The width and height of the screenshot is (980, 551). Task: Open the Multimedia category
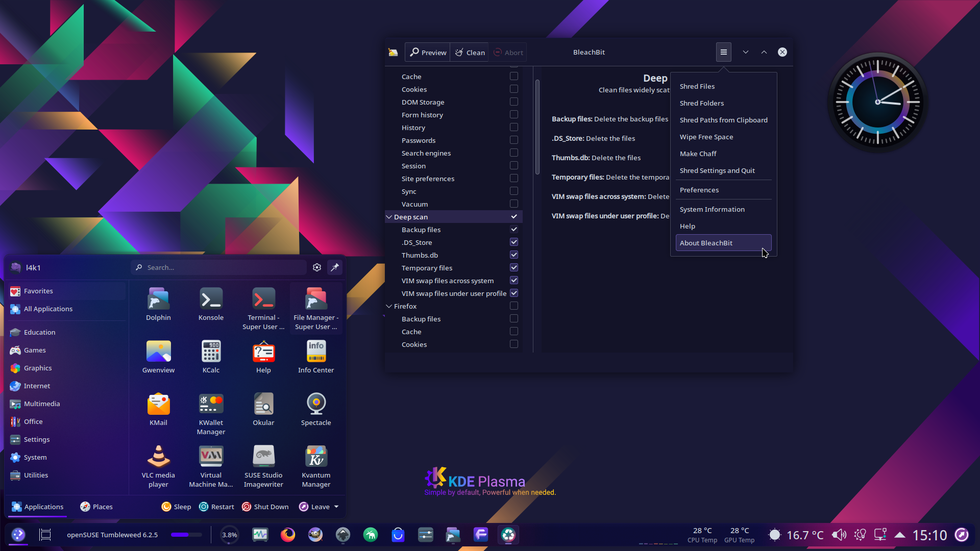click(66, 404)
